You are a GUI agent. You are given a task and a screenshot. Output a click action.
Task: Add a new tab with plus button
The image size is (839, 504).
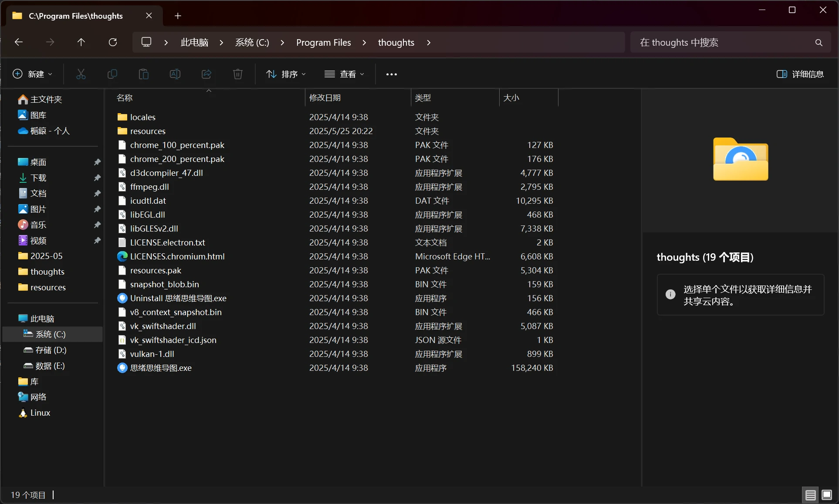tap(178, 16)
